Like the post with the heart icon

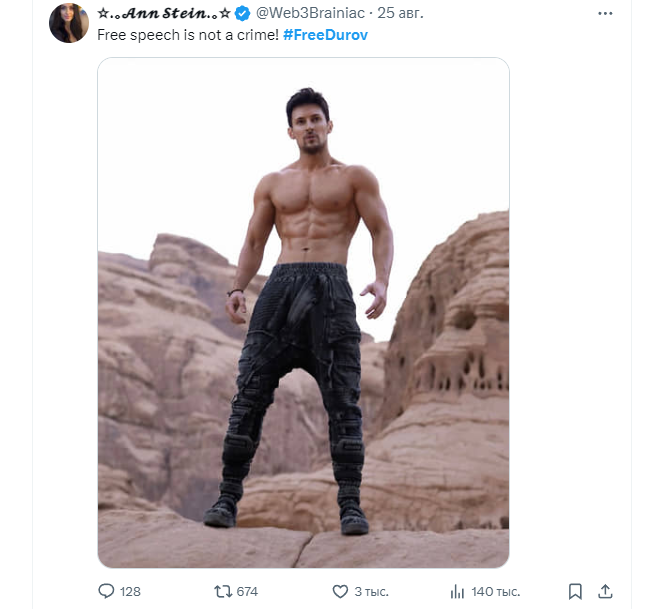341,591
